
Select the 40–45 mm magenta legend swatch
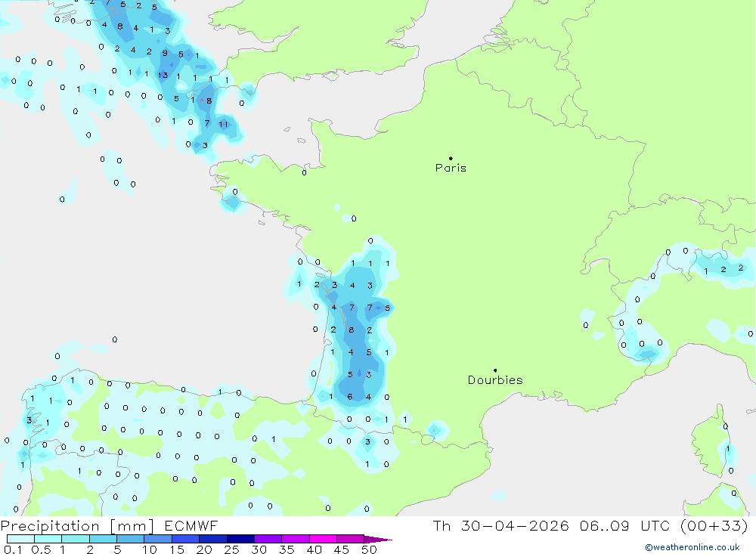pos(323,539)
